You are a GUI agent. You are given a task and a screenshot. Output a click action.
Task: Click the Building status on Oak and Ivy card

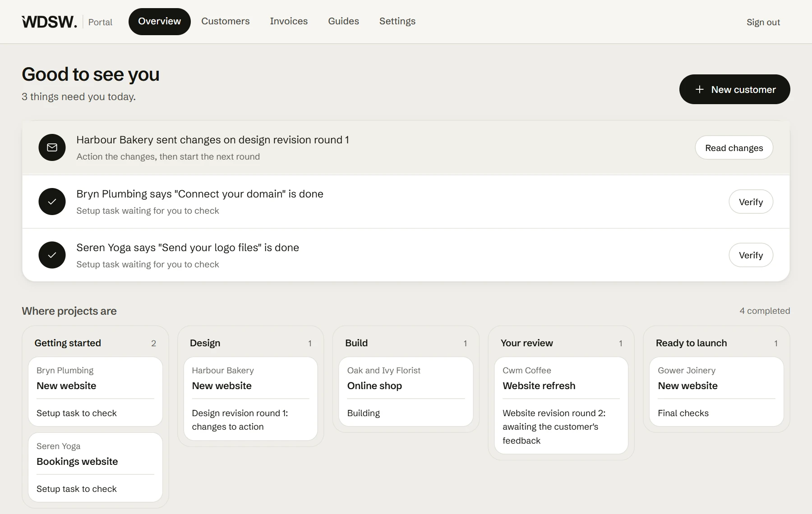coord(364,413)
